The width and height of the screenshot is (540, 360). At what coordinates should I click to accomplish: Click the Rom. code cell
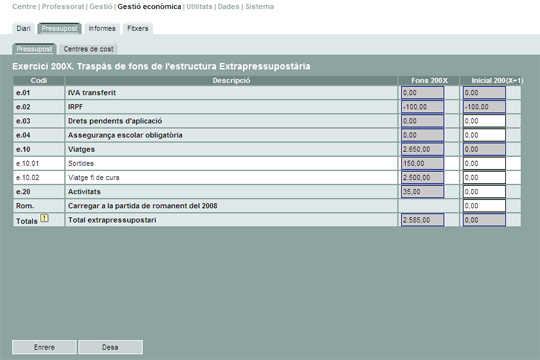(x=39, y=206)
